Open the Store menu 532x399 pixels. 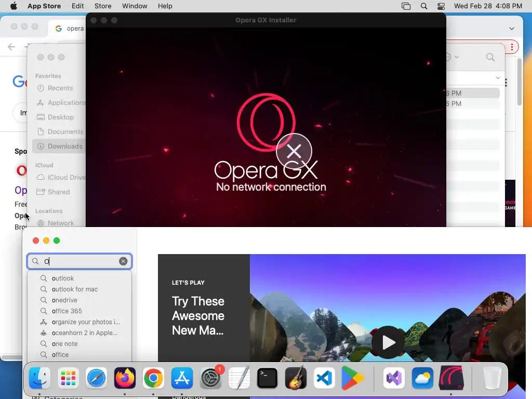[x=103, y=6]
